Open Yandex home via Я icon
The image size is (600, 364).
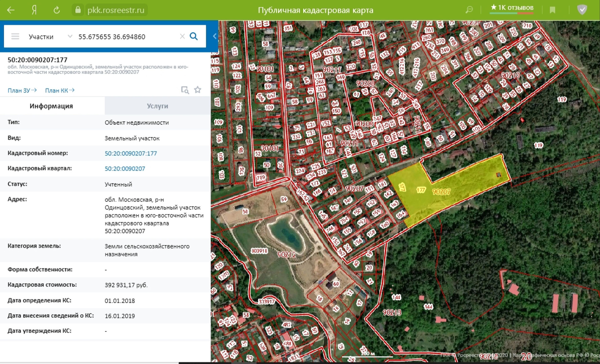tap(34, 10)
